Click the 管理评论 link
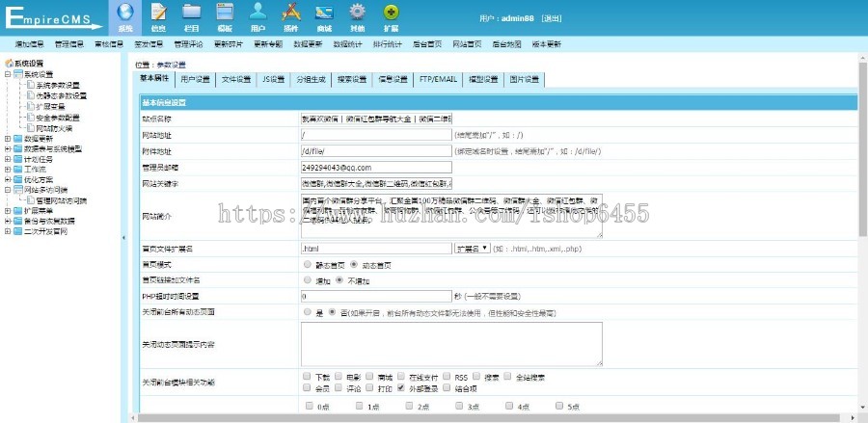Image resolution: width=868 pixels, height=423 pixels. coord(188,44)
